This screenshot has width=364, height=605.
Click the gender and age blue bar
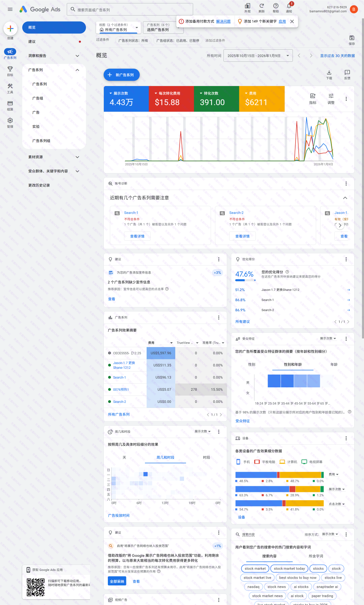294,381
